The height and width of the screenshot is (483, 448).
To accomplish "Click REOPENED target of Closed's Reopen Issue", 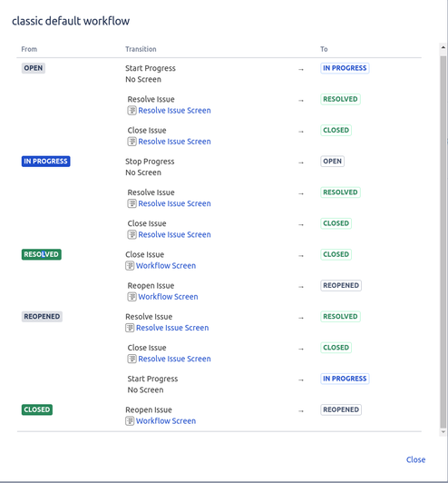I will pyautogui.click(x=341, y=409).
